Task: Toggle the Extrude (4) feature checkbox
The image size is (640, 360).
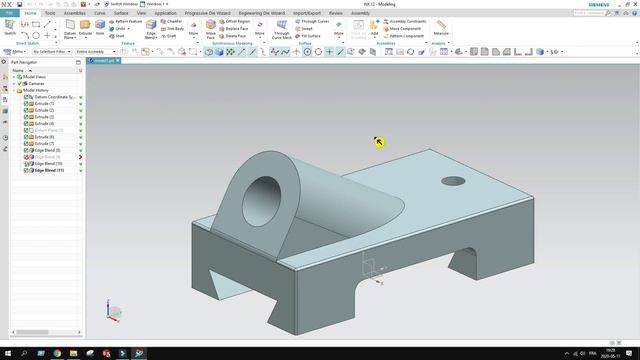Action: [26, 123]
